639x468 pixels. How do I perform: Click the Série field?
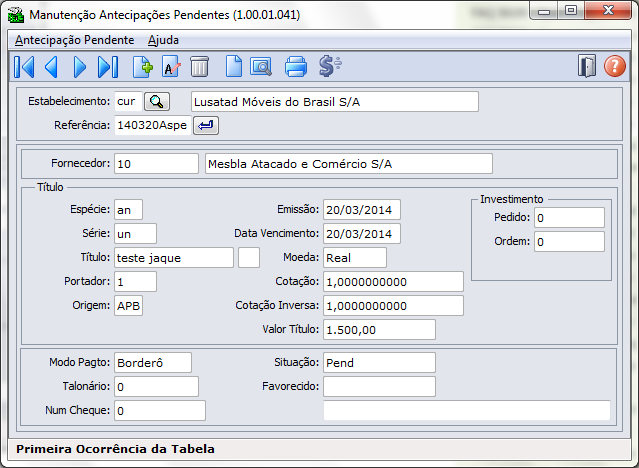(x=135, y=234)
